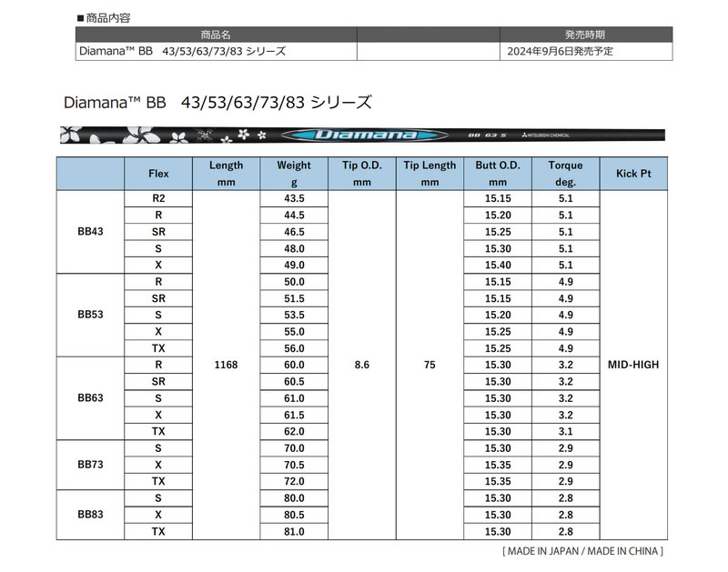Click the large Diamana BB series title
Viewport: 728px width, 572px height.
[x=217, y=102]
